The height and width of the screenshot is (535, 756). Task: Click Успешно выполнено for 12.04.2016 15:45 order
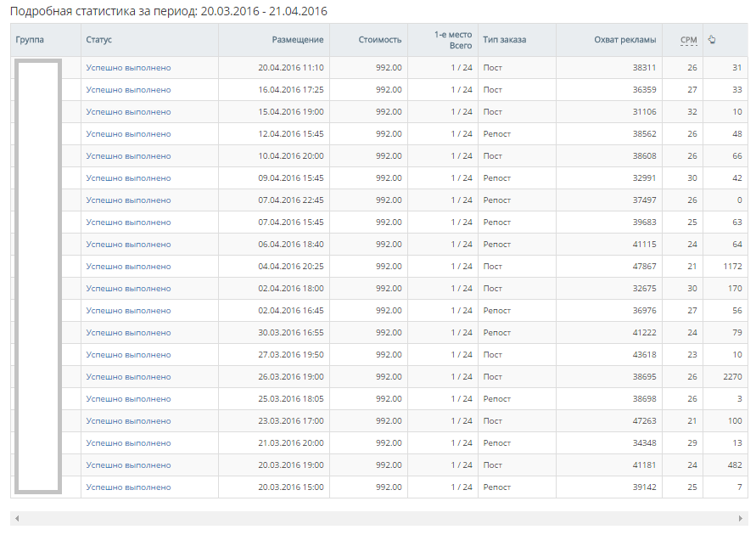tap(128, 134)
